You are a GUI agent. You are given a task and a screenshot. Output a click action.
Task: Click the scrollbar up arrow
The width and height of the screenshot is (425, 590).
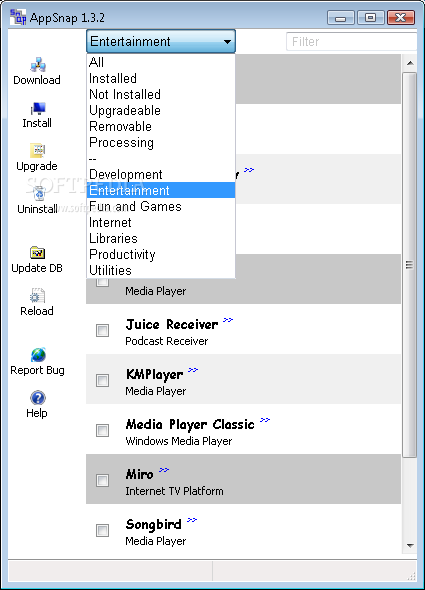pyautogui.click(x=410, y=63)
